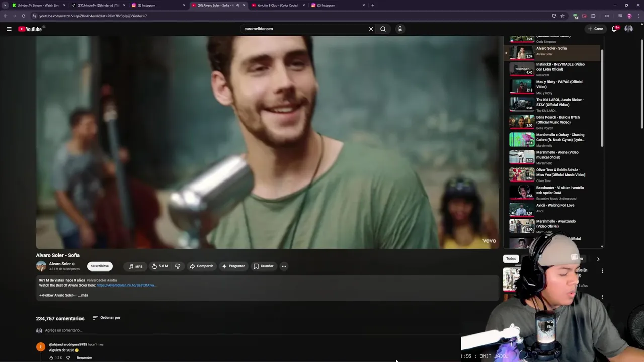644x362 pixels.
Task: Open Chrome extensions puzzle icon
Action: [x=593, y=16]
